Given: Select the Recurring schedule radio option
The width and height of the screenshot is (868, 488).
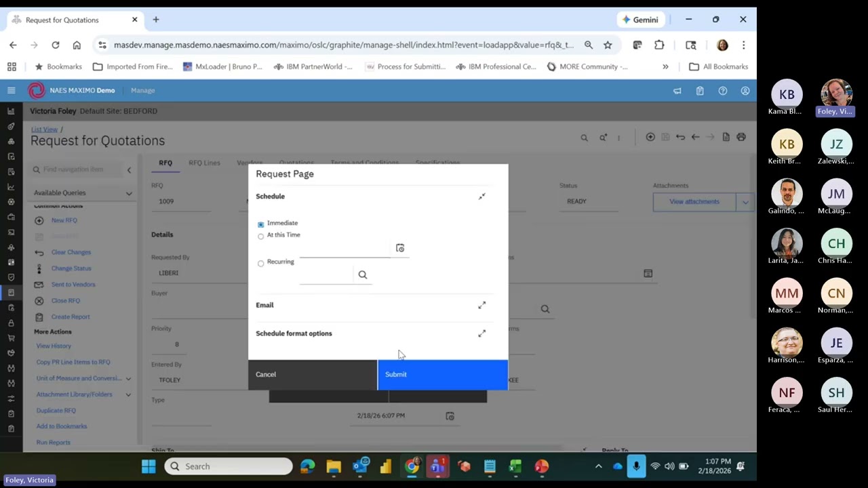Looking at the screenshot, I should (x=260, y=263).
